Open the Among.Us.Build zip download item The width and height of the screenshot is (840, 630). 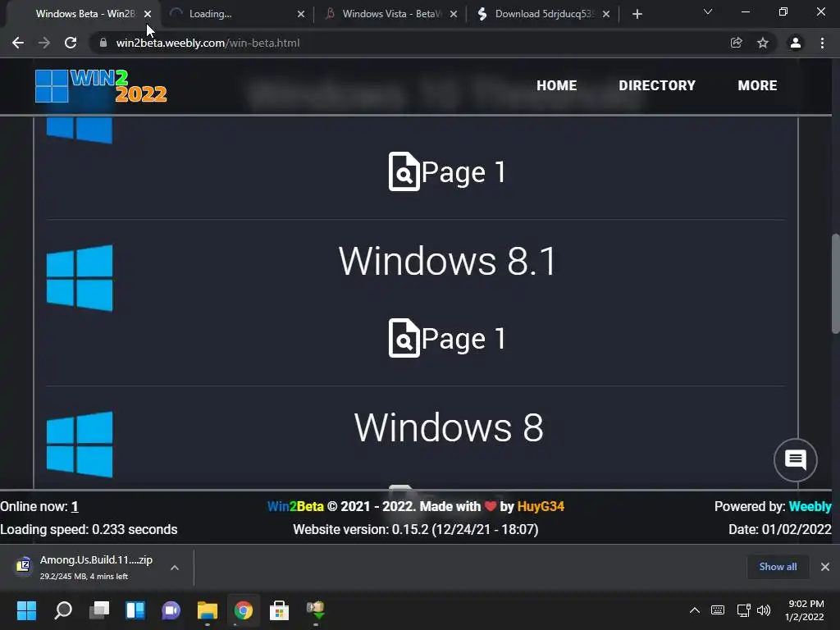tap(85, 568)
